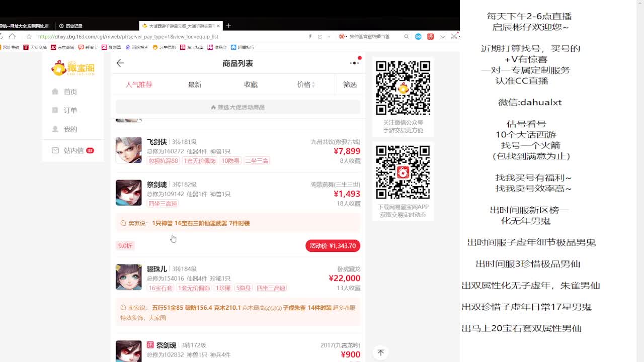Open the 骊珠儿 character avatar
Viewport: 644px width, 362px height.
pos(129,277)
